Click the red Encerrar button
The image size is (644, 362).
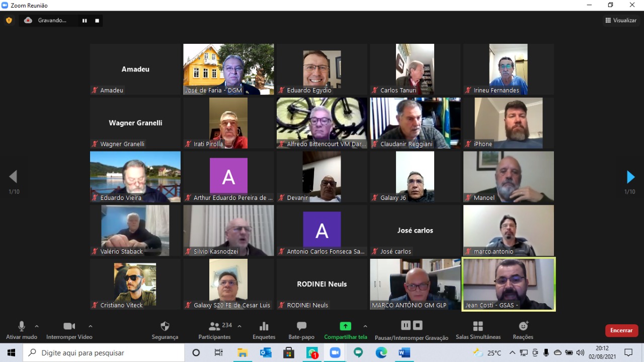621,330
